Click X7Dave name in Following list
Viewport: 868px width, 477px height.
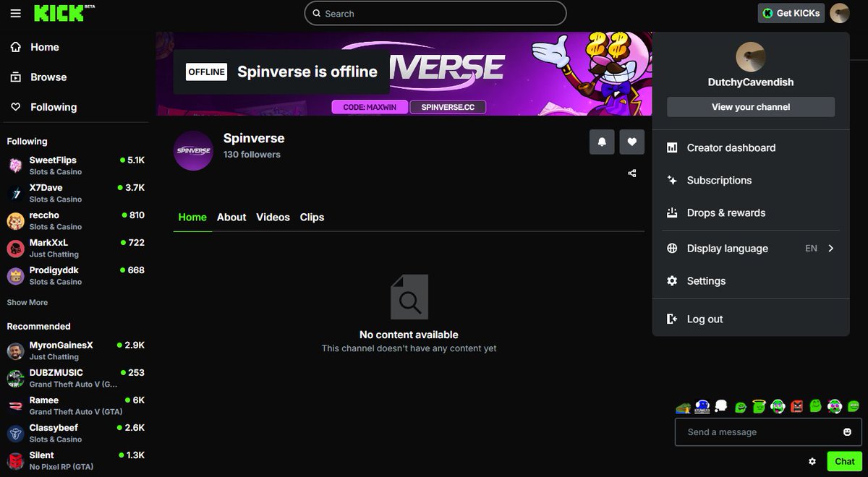coord(46,187)
